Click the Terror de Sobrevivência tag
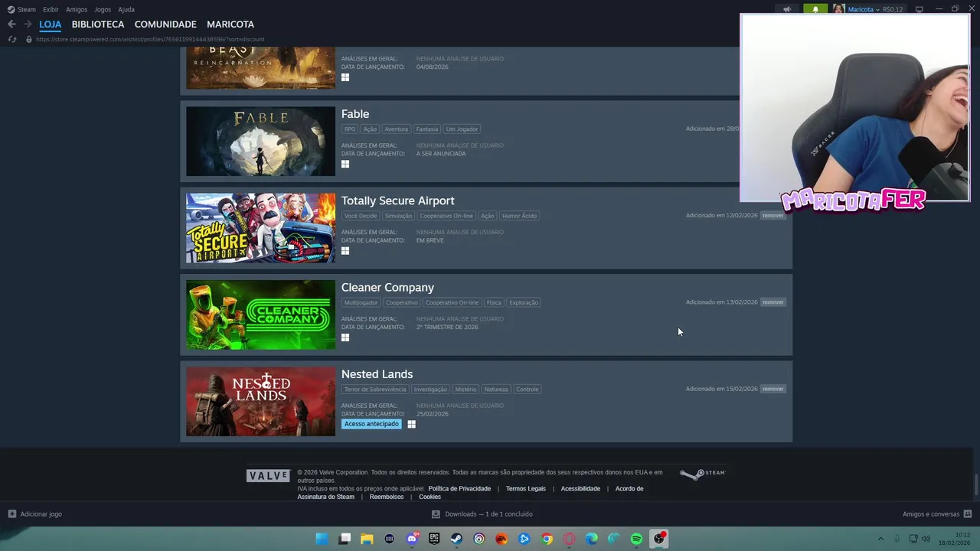Screen dimensions: 980x551 tap(375, 389)
